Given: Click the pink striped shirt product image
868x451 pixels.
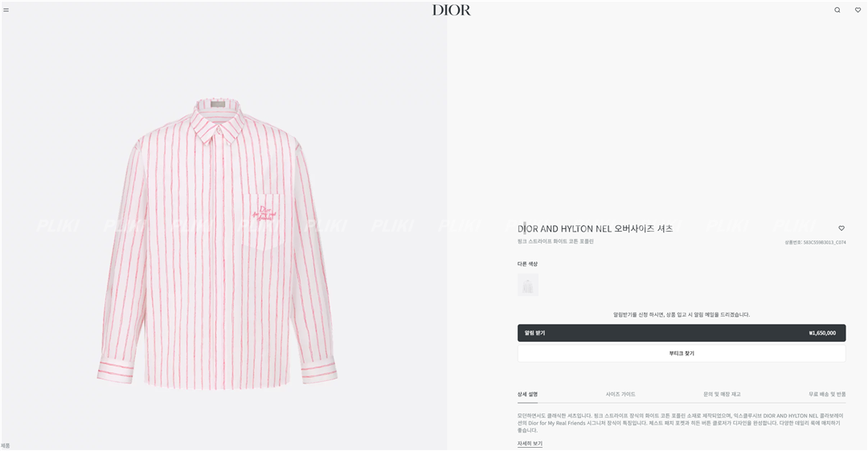Looking at the screenshot, I should 218,244.
